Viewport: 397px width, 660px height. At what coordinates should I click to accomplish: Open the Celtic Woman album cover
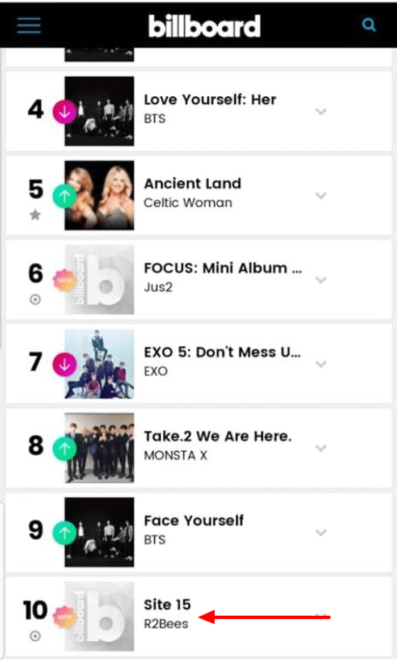pos(99,195)
